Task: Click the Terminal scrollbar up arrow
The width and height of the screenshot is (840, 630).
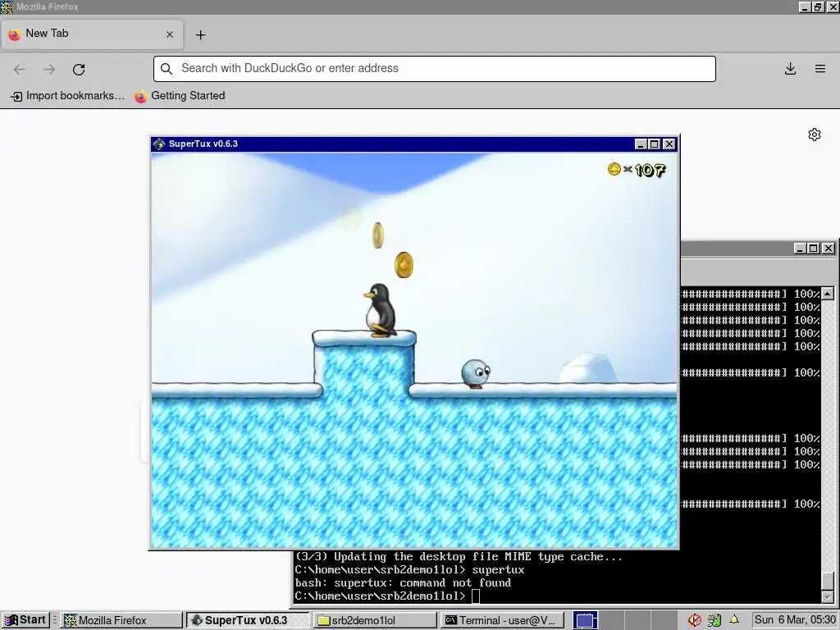Action: coord(828,293)
